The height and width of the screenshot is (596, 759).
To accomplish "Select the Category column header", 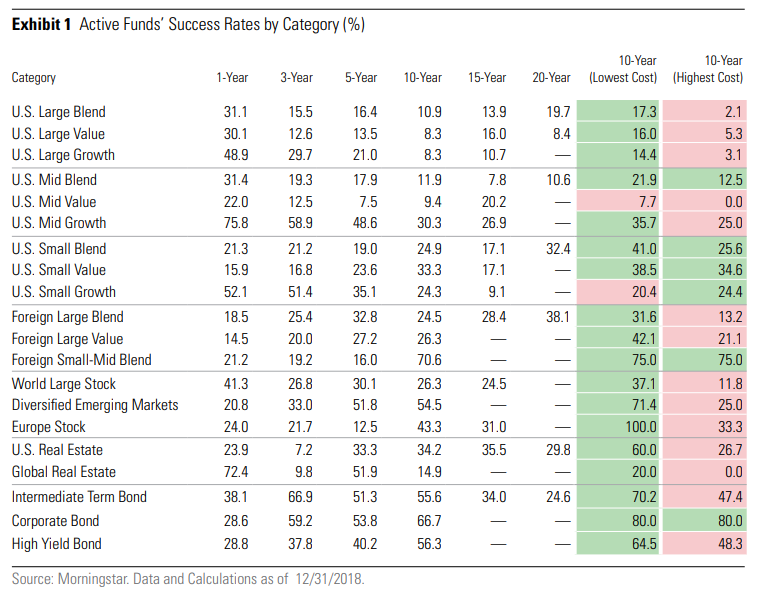I will click(34, 78).
